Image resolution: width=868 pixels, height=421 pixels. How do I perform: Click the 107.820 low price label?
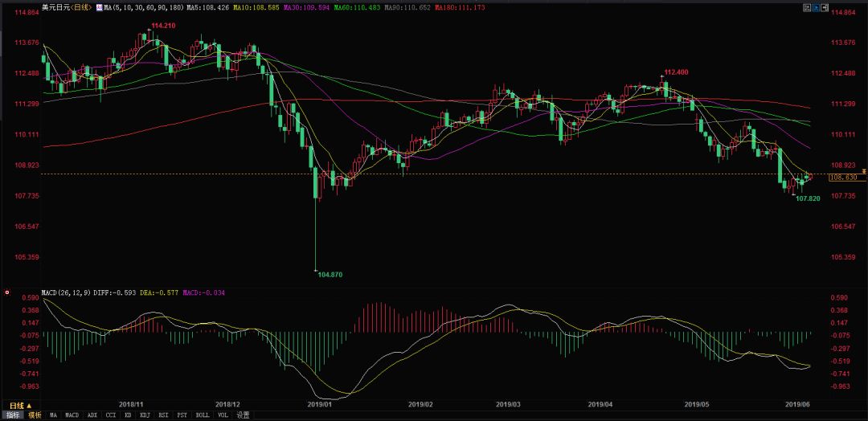(x=808, y=198)
